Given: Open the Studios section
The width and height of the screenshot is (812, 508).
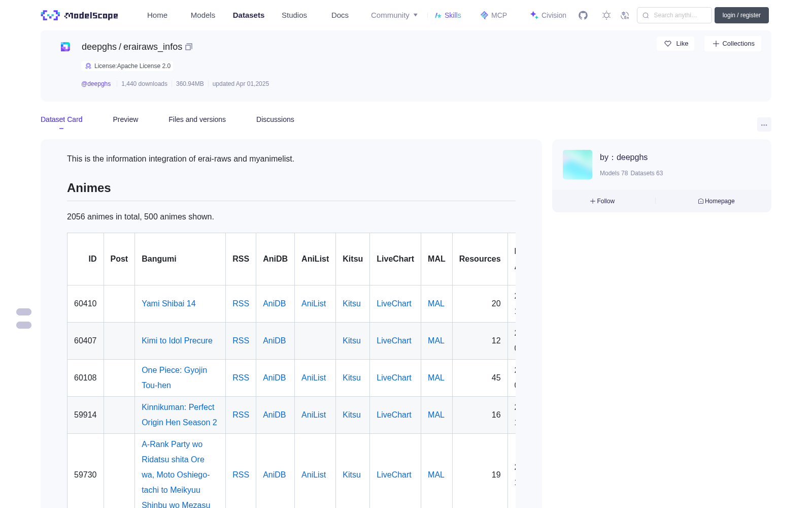Looking at the screenshot, I should [294, 15].
